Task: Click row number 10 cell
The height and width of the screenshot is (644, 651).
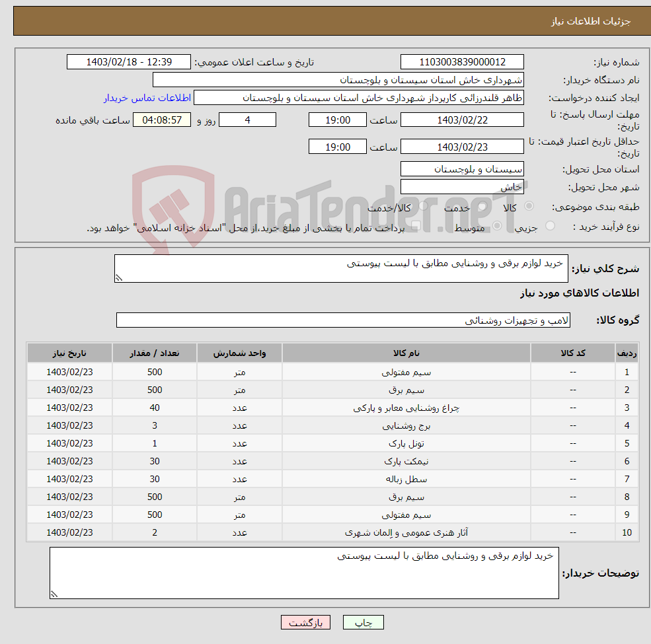Action: click(627, 533)
